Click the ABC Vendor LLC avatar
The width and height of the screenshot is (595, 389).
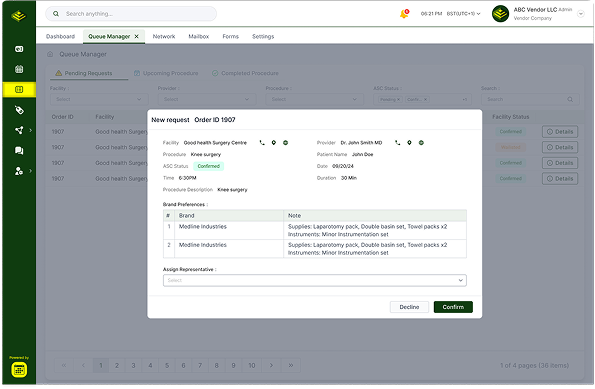500,14
